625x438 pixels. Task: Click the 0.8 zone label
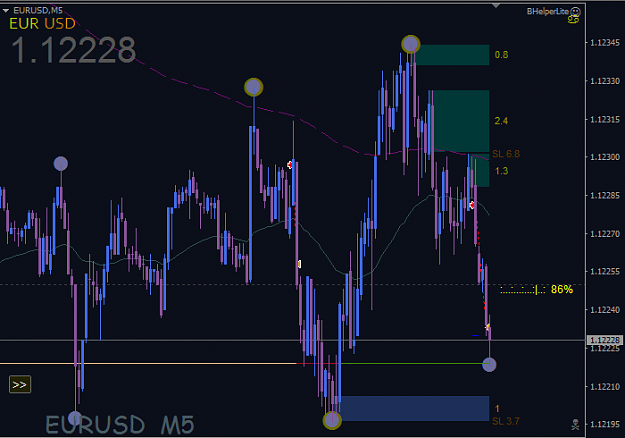(x=501, y=55)
